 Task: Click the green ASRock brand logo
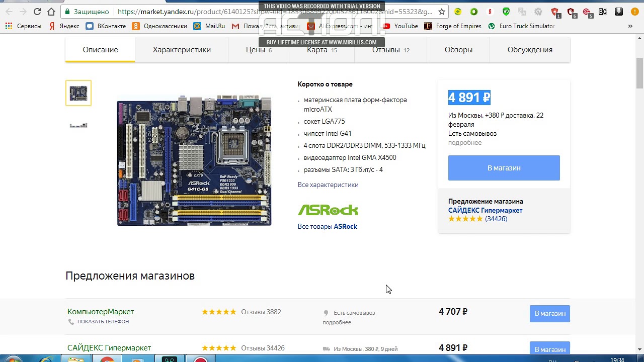(x=328, y=210)
